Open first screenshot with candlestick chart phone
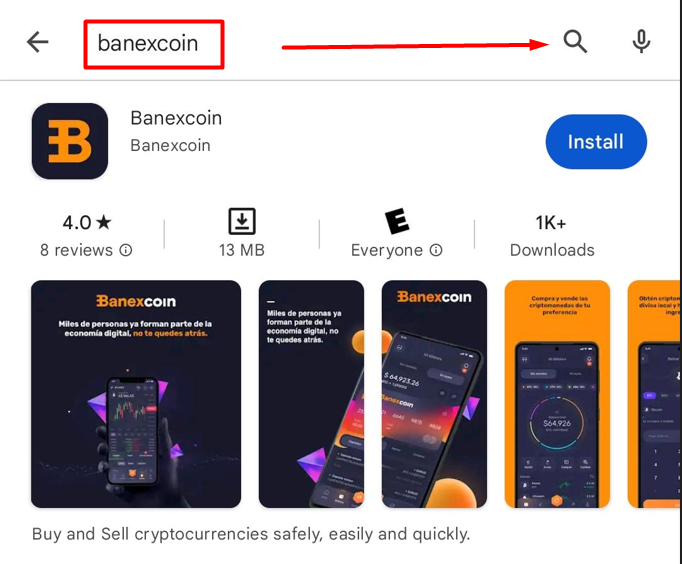 coord(136,394)
